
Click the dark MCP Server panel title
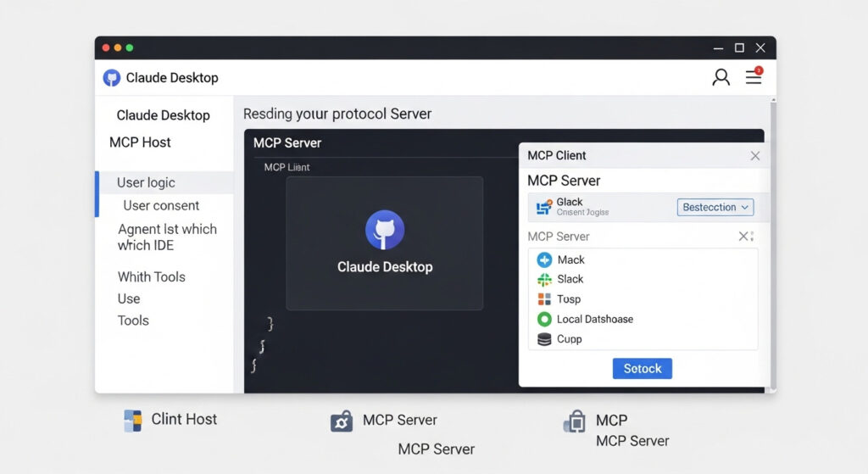click(287, 142)
